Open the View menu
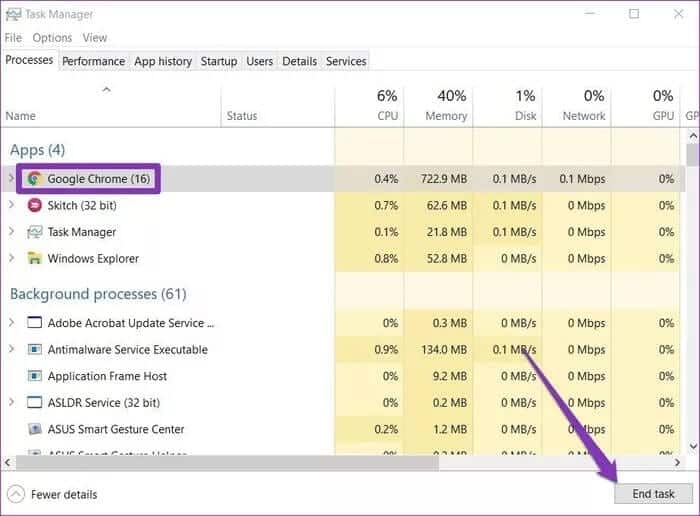Image resolution: width=700 pixels, height=516 pixels. point(95,38)
